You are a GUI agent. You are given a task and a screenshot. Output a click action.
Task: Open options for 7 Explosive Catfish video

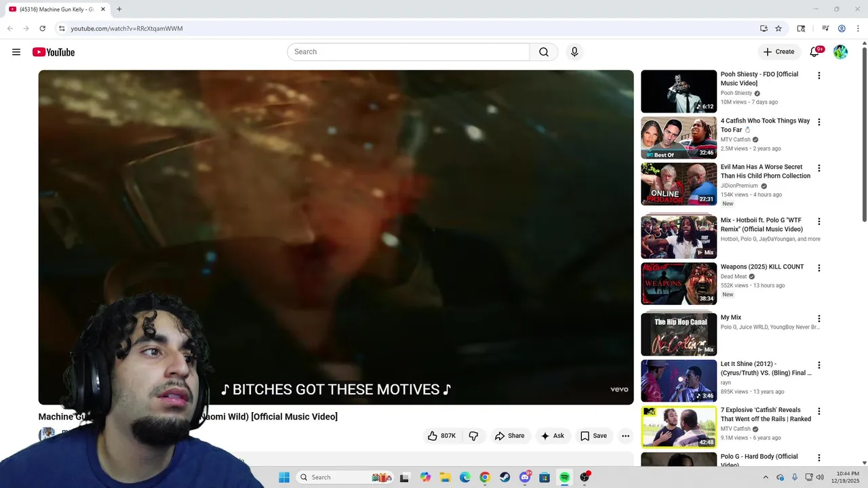click(818, 411)
